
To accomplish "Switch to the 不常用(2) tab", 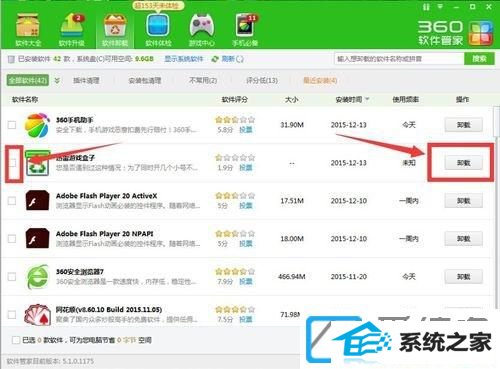I will tap(203, 80).
